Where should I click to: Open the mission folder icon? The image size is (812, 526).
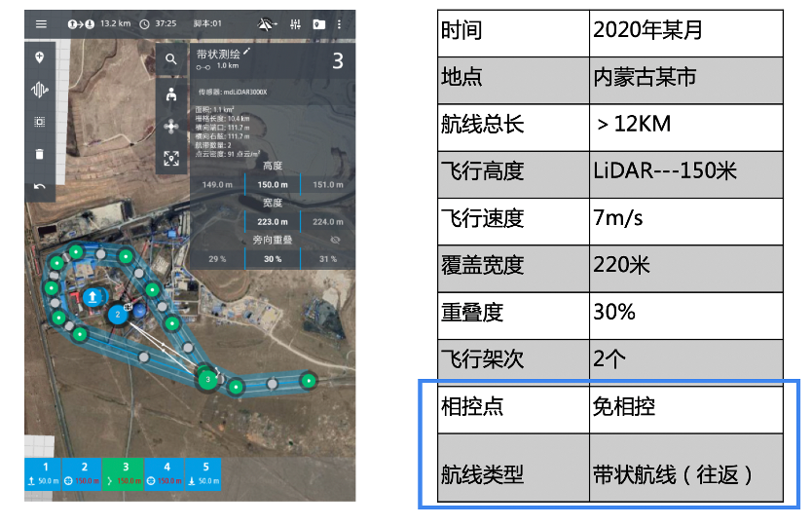[x=318, y=23]
